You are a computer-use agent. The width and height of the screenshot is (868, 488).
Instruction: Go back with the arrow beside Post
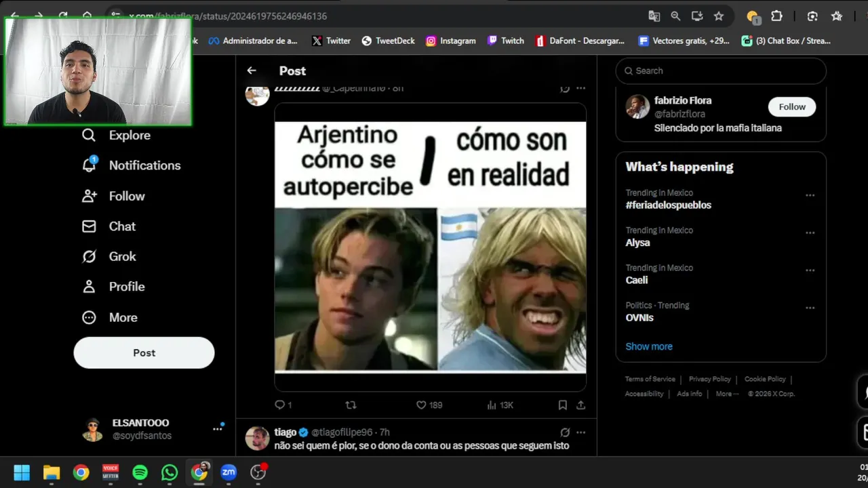click(x=252, y=70)
